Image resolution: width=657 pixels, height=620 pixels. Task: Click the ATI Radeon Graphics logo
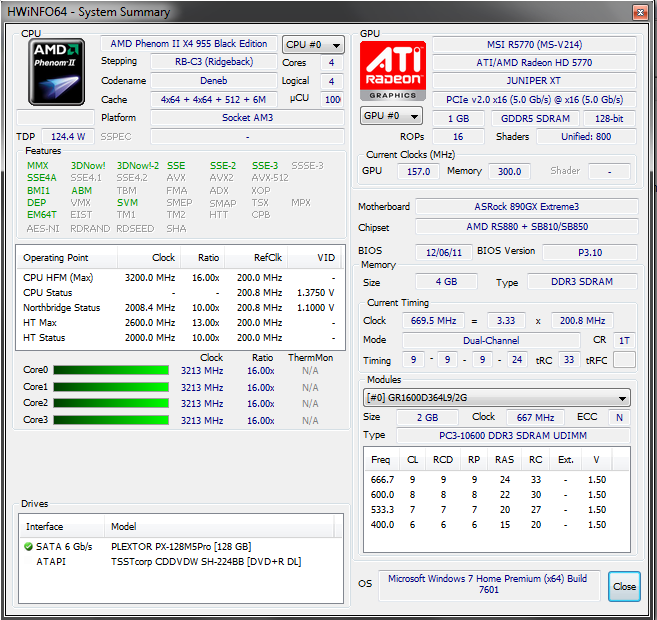coord(393,71)
